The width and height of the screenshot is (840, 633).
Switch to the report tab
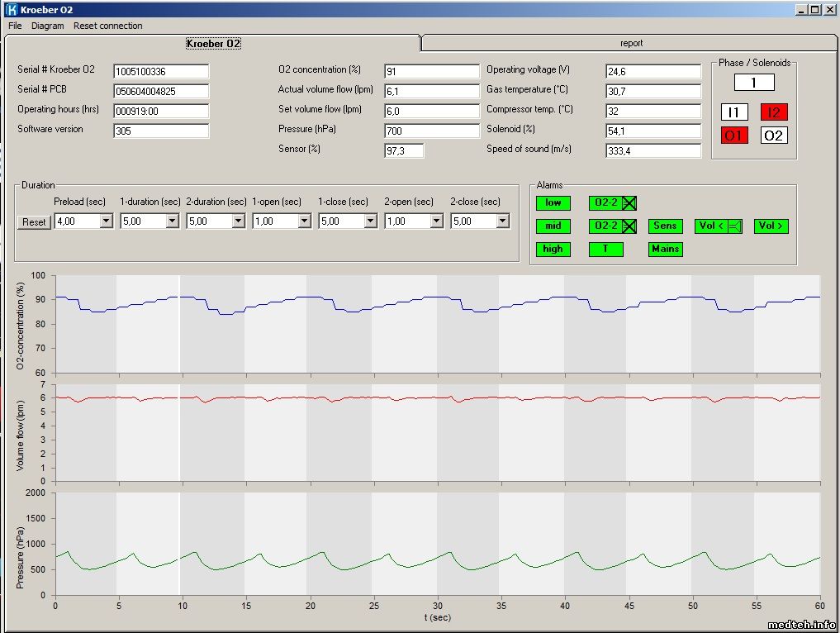pyautogui.click(x=631, y=43)
